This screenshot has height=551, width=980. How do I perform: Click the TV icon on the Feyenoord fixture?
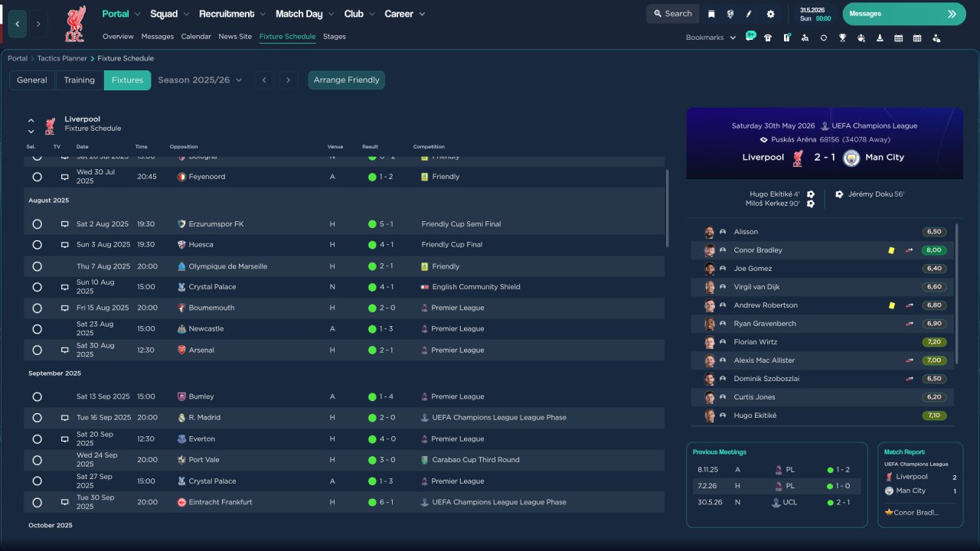[x=65, y=177]
